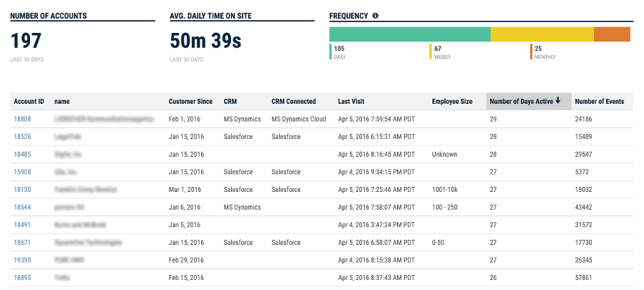The image size is (644, 290).
Task: Click last visit Apr 4, 2016 9:34:15 PM PDT
Action: (x=376, y=172)
